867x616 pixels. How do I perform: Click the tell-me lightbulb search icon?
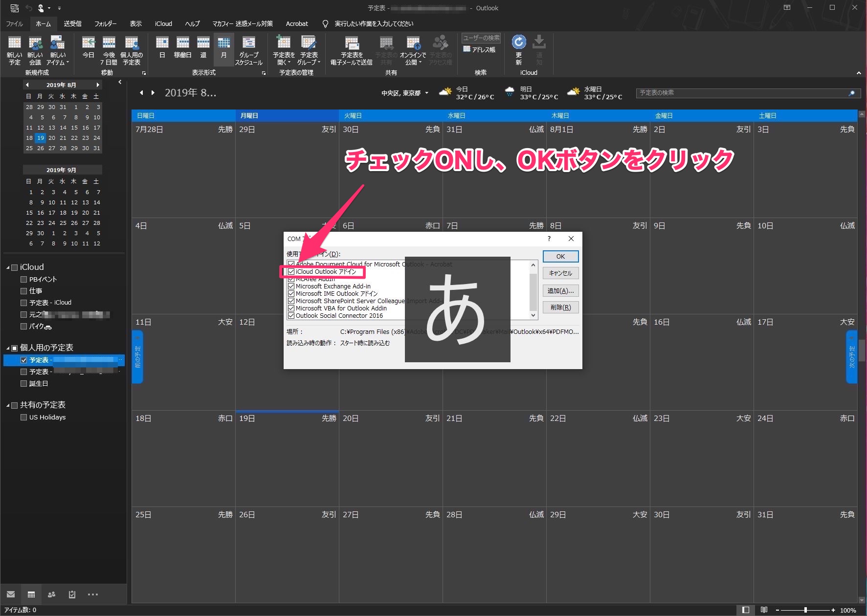(325, 23)
